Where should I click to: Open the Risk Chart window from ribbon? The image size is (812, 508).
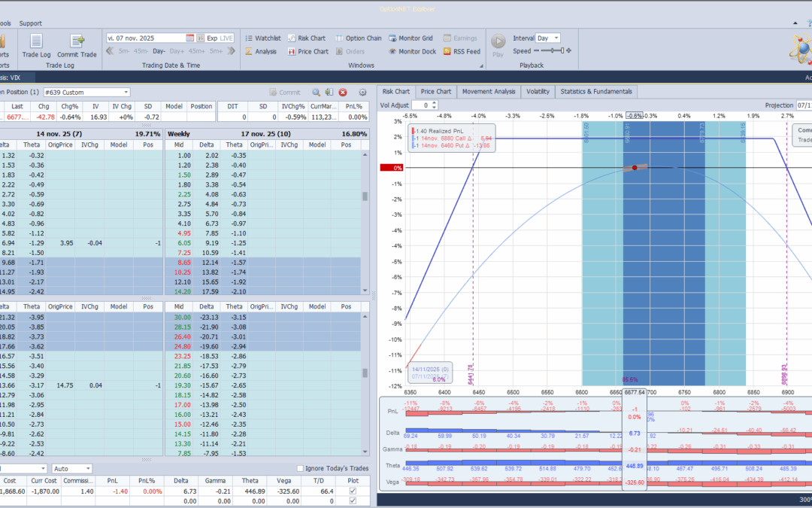point(307,38)
